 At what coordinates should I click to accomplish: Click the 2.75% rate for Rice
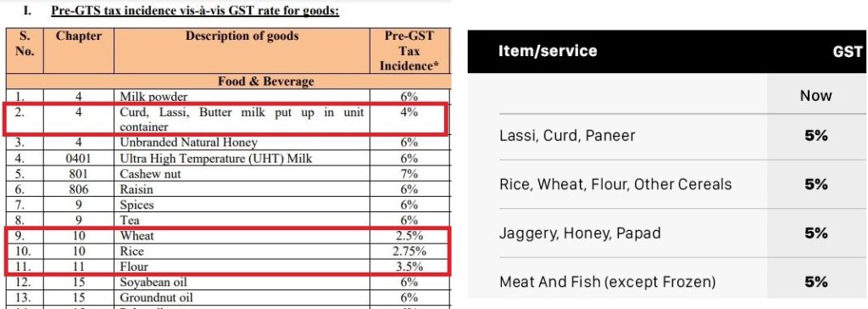[409, 250]
